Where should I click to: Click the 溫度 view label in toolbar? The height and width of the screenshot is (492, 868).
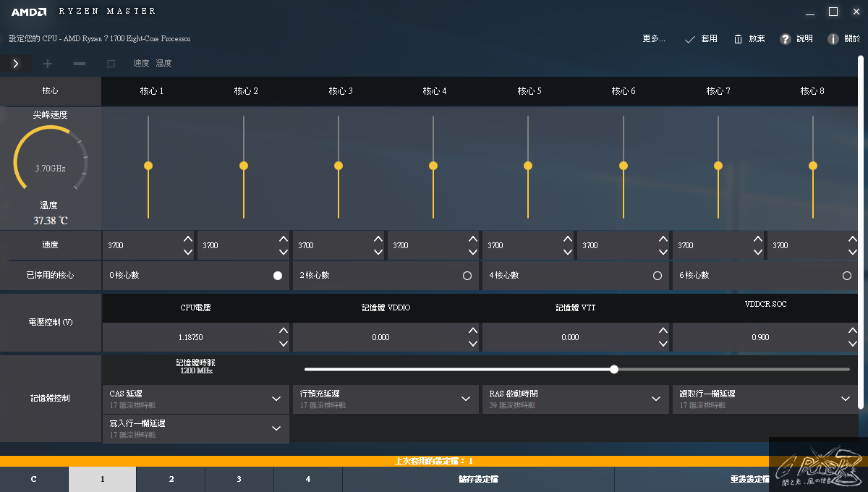point(164,64)
